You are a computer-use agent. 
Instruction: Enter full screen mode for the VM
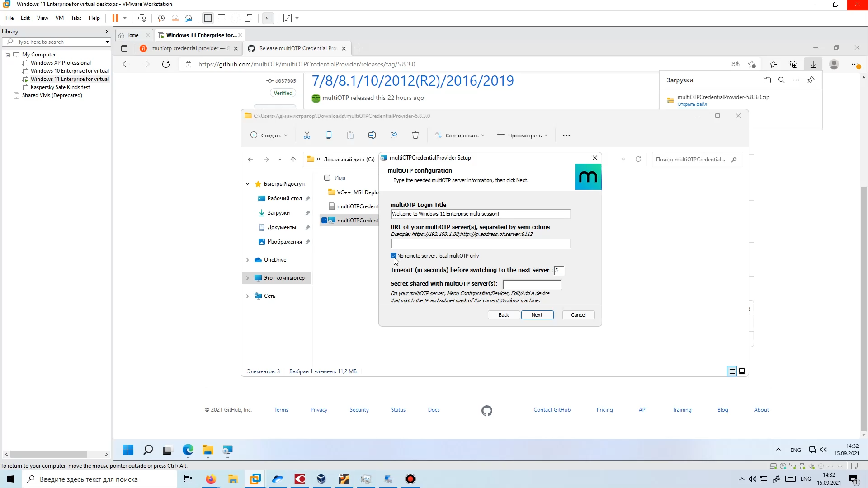(x=288, y=18)
